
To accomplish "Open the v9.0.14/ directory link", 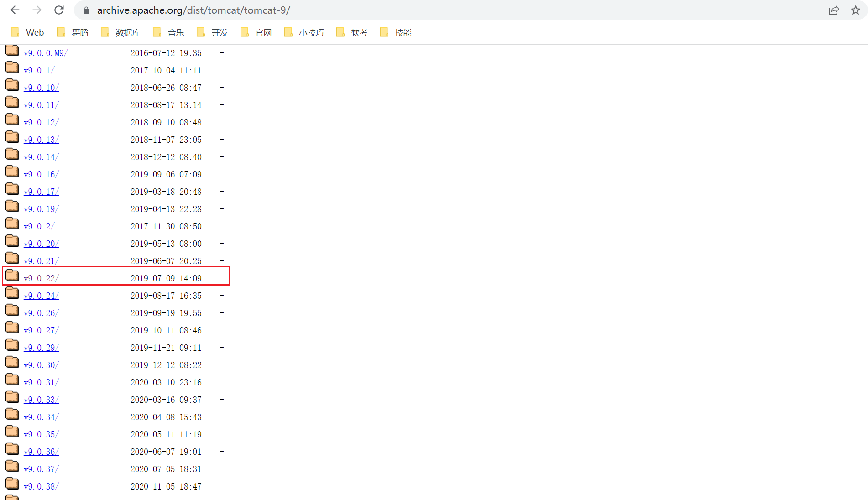I will 41,157.
